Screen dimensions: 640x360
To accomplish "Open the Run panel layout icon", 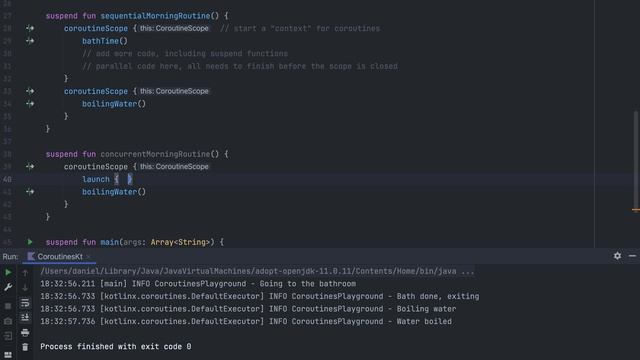I will point(8,355).
